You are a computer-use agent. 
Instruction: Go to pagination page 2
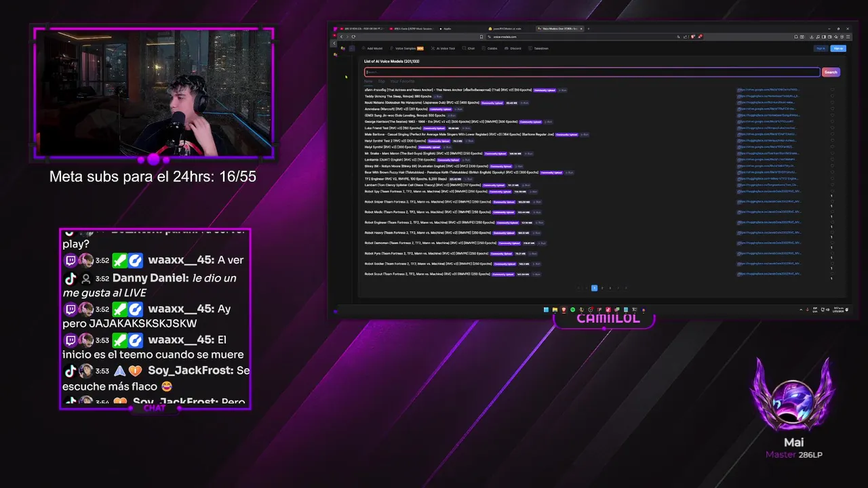point(602,288)
